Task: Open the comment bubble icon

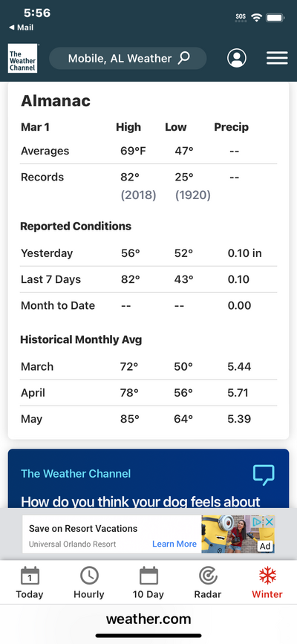Action: pos(264,475)
